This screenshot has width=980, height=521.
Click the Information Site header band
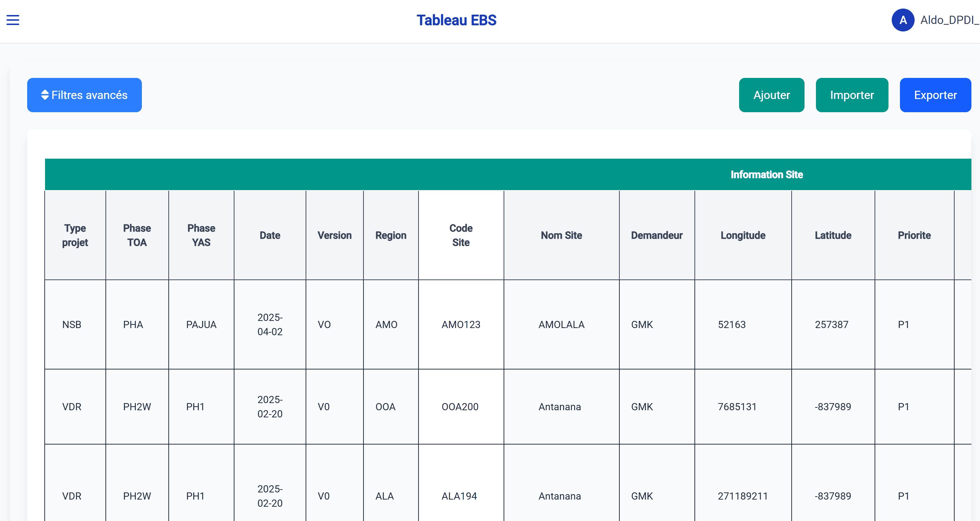pyautogui.click(x=766, y=174)
